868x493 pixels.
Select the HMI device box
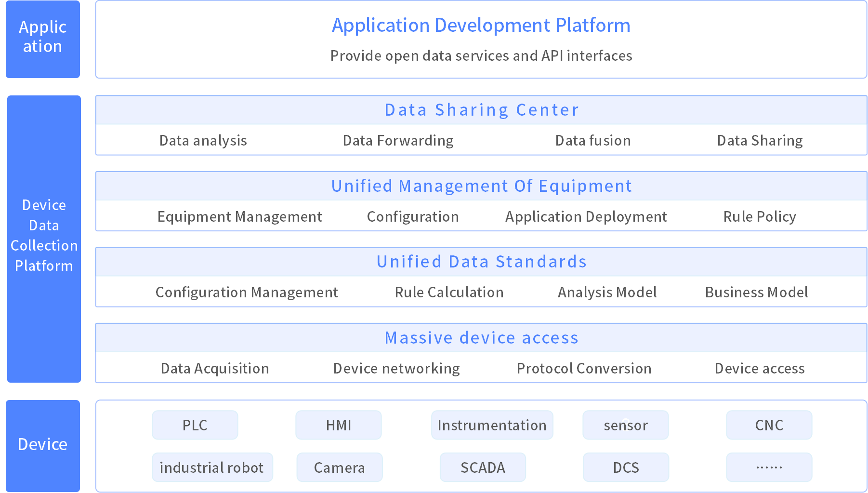click(x=339, y=425)
